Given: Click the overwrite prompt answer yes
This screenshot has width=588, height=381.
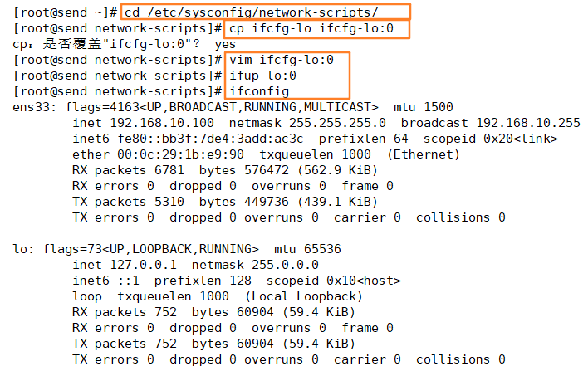Looking at the screenshot, I should [225, 45].
